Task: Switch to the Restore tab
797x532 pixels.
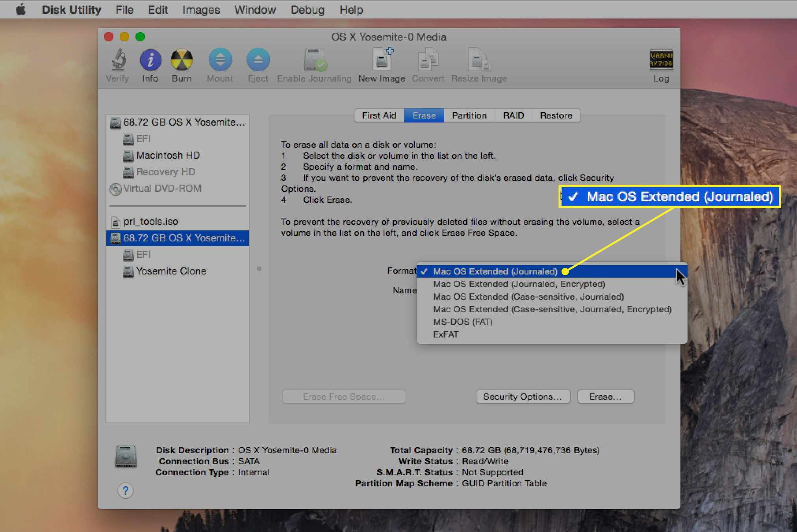Action: tap(556, 115)
